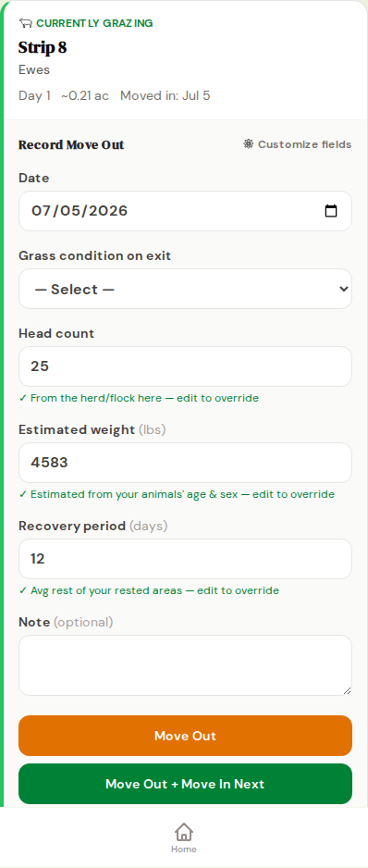Viewport: 368px width, 868px height.
Task: Click inside the optional Note text area
Action: pos(185,665)
